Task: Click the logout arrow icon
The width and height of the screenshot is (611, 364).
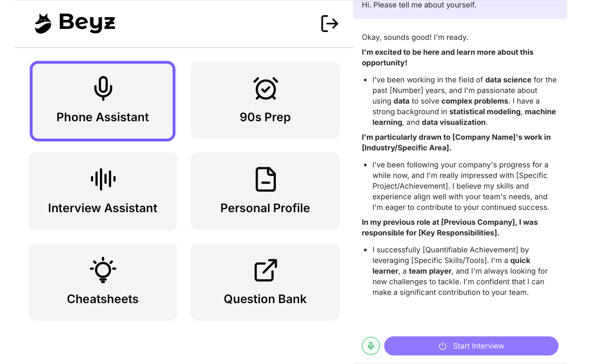Action: (329, 24)
